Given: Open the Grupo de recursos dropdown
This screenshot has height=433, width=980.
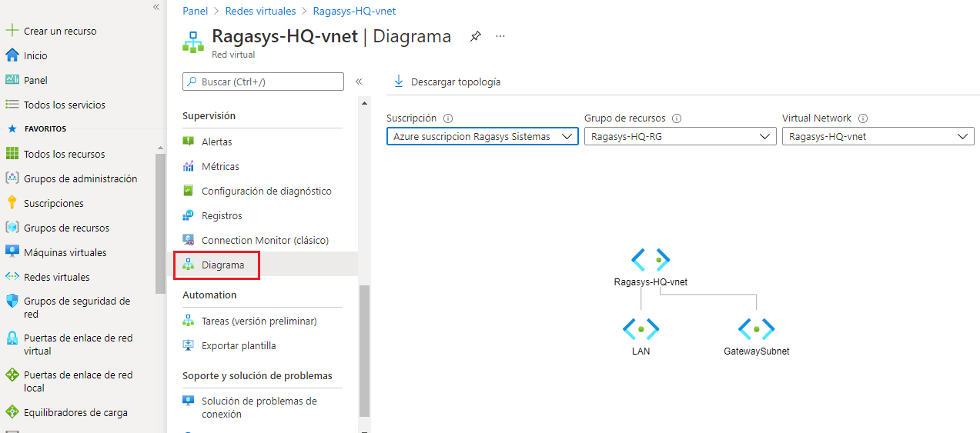Looking at the screenshot, I should pyautogui.click(x=681, y=136).
